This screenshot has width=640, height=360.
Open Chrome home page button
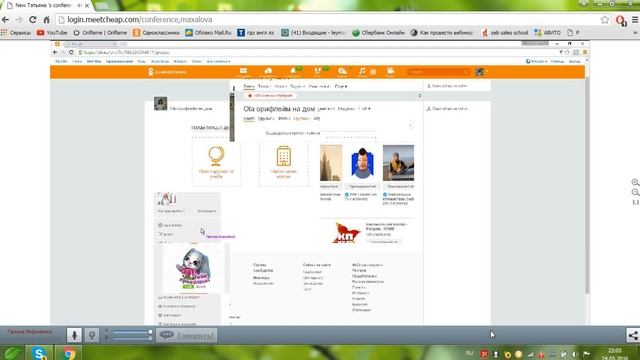point(47,20)
